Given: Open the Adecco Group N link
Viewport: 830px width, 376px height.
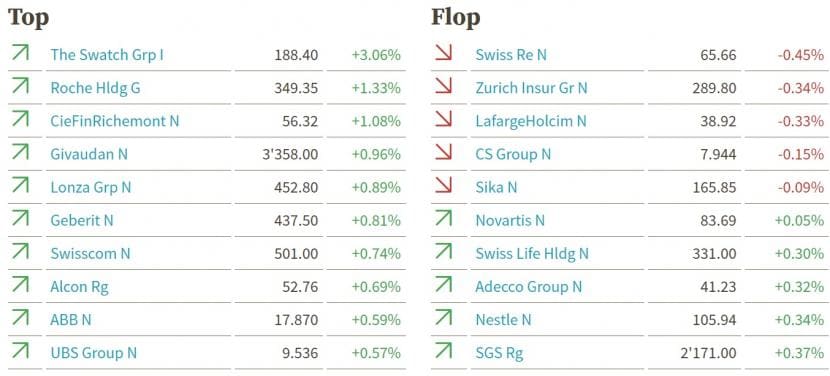Looking at the screenshot, I should pos(528,287).
